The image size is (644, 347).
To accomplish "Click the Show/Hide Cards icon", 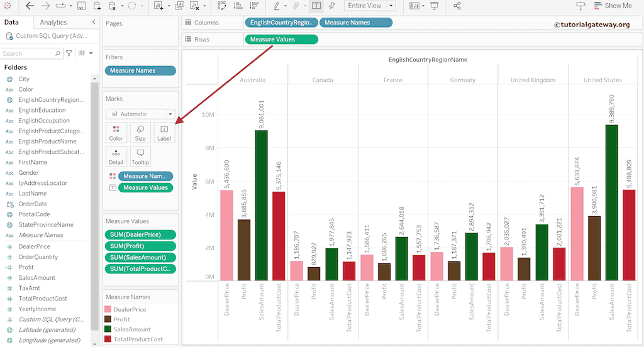I will 414,6.
